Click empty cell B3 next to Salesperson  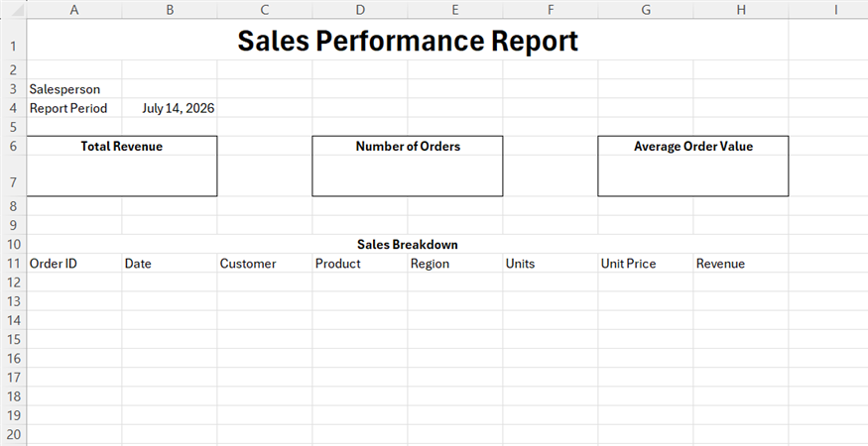coord(170,89)
